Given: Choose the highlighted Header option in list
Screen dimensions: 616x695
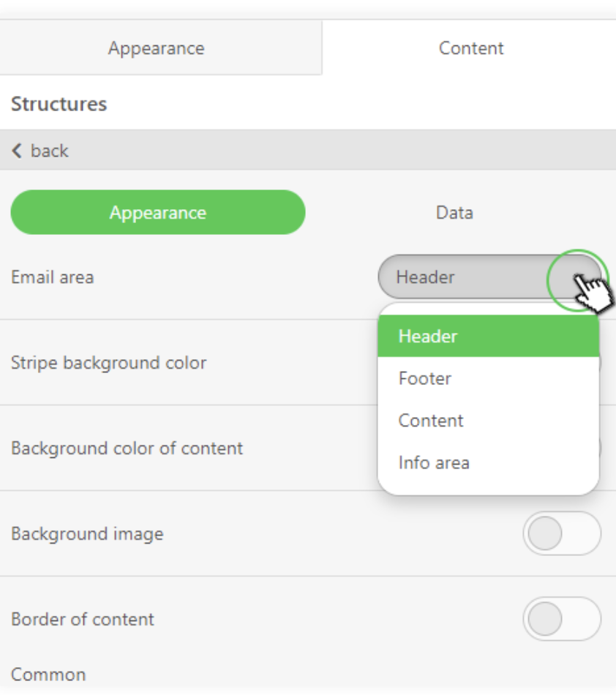Looking at the screenshot, I should (x=489, y=336).
